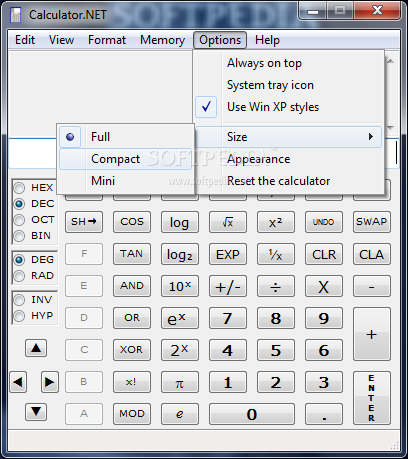This screenshot has width=408, height=459.
Task: Click the left arrow button
Action: click(18, 382)
